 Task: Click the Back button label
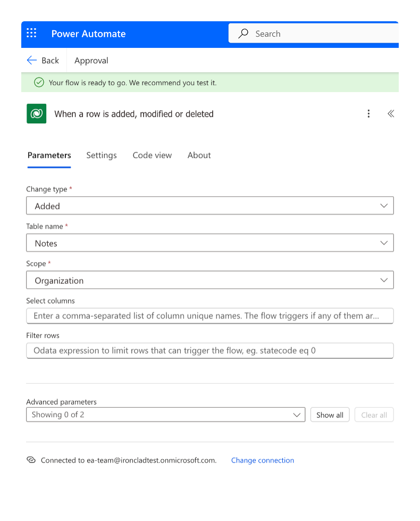50,61
